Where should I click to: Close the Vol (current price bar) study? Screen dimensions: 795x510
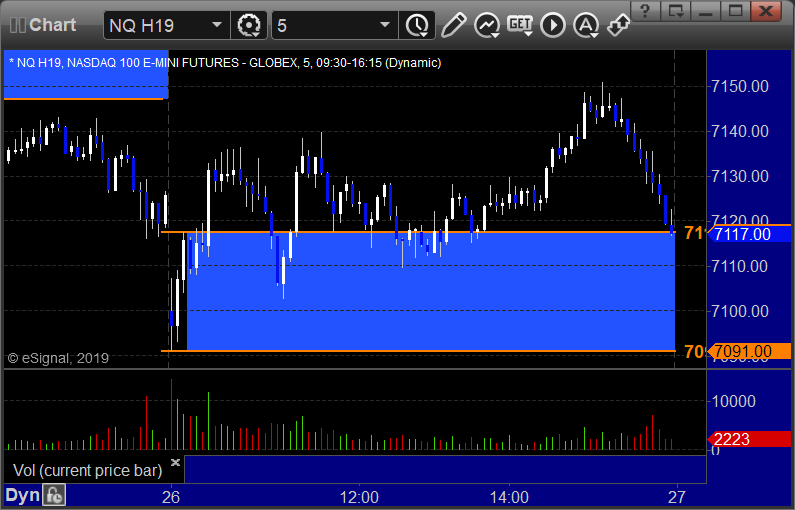click(x=175, y=462)
